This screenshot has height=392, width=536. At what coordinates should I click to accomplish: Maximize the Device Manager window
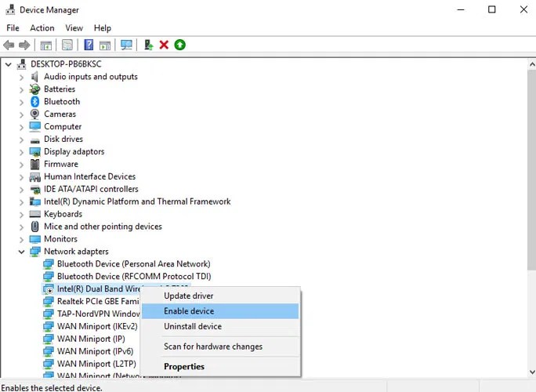[491, 9]
